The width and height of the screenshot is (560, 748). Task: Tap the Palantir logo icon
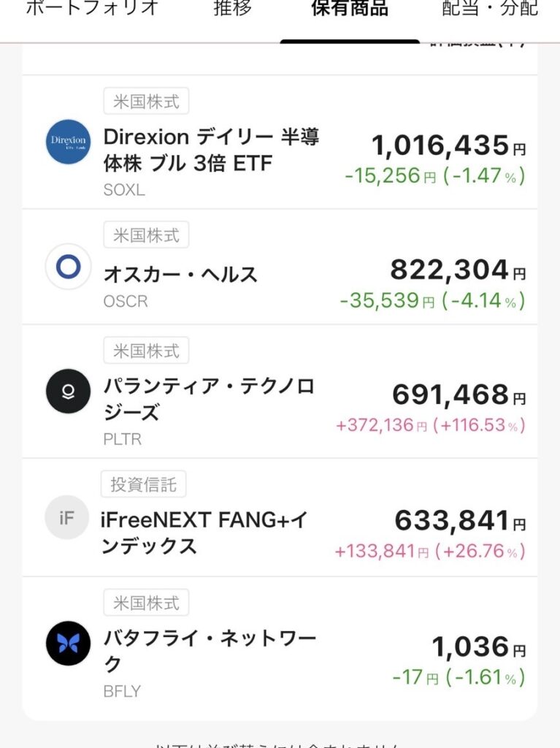(68, 392)
